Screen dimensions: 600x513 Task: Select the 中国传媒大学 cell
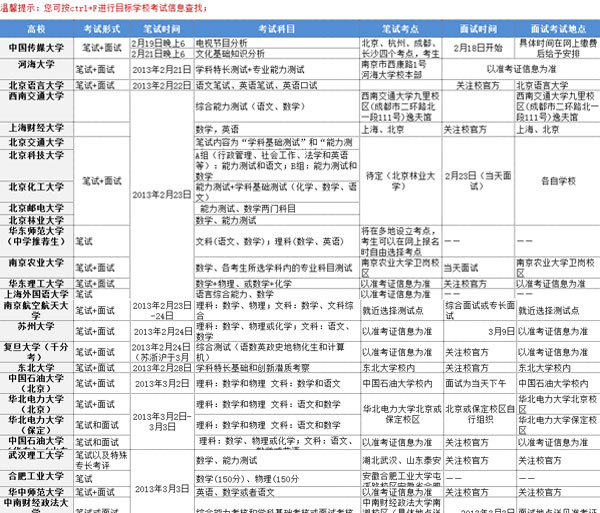[x=36, y=48]
